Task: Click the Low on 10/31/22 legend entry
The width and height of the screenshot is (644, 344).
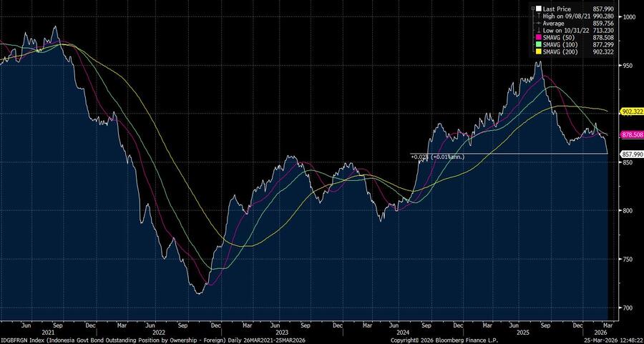Action: [569, 30]
